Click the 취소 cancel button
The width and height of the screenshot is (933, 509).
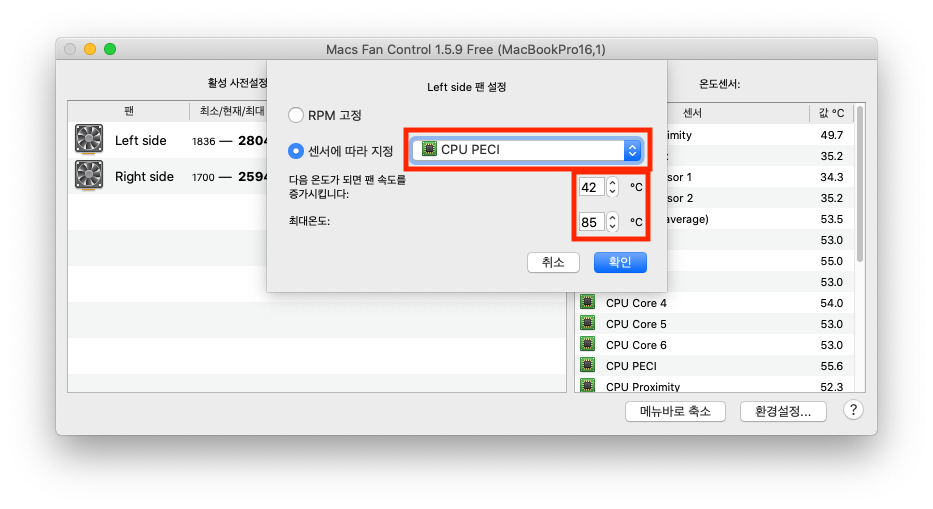[553, 263]
